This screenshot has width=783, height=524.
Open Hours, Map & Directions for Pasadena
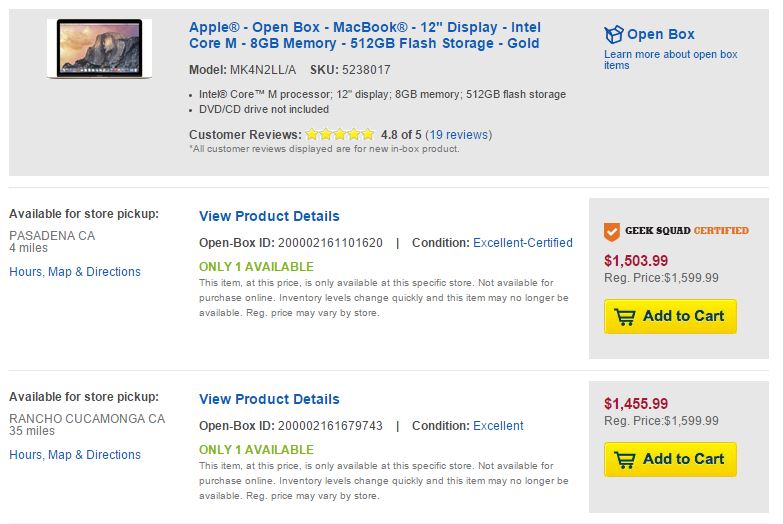click(75, 272)
